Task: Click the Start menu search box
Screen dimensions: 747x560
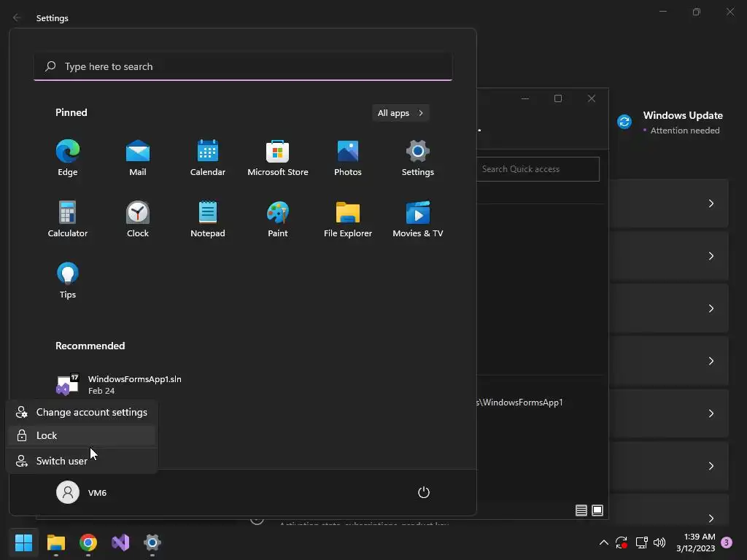Action: 243,66
